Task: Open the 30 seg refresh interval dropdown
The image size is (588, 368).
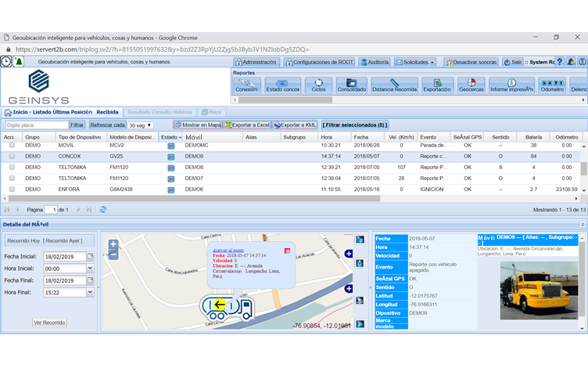Action: pos(141,125)
